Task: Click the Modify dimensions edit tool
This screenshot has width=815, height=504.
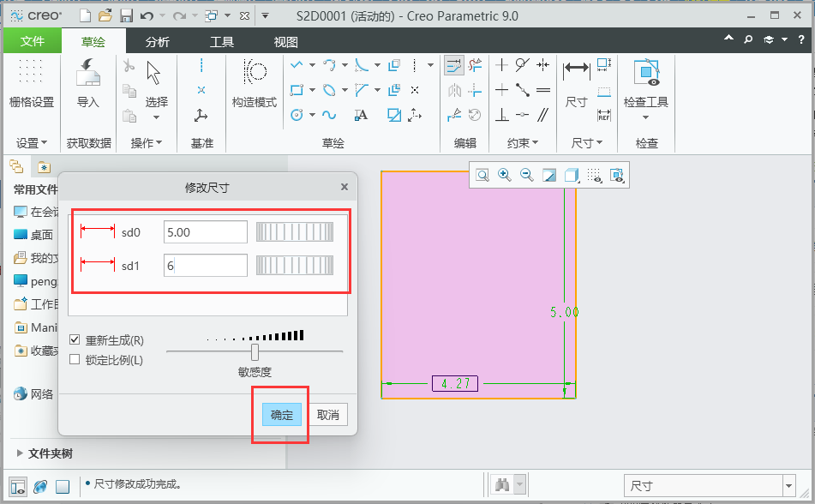Action: click(x=453, y=65)
